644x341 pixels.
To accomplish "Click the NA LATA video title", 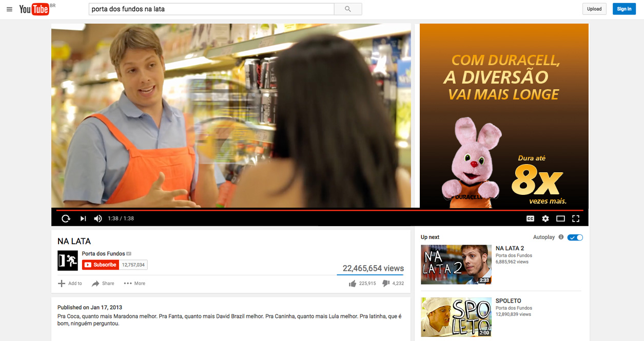I will 74,241.
